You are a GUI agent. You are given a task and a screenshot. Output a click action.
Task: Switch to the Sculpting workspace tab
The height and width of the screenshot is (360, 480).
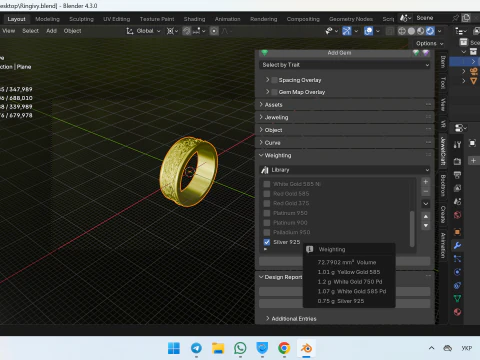[x=81, y=19]
